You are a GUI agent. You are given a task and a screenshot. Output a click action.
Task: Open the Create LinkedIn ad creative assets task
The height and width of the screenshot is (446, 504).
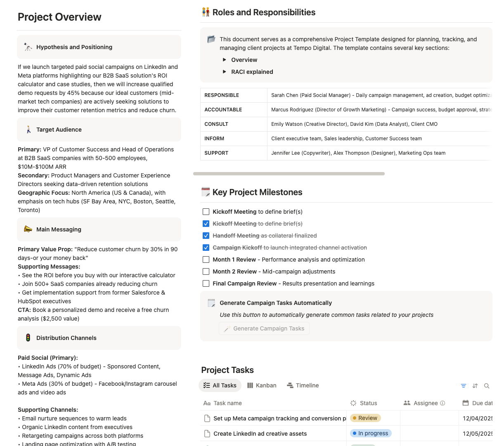260,434
